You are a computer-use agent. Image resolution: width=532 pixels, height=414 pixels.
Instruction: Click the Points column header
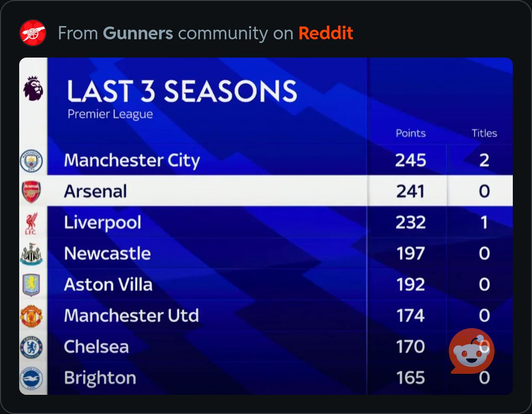point(410,133)
